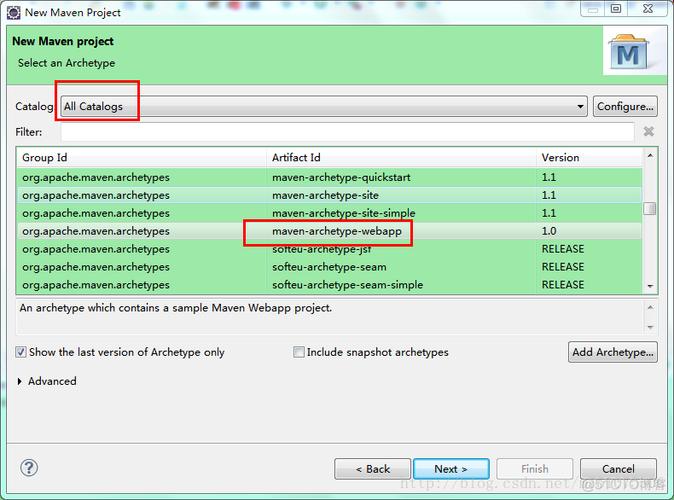Minimize the New Maven Project window

point(593,9)
